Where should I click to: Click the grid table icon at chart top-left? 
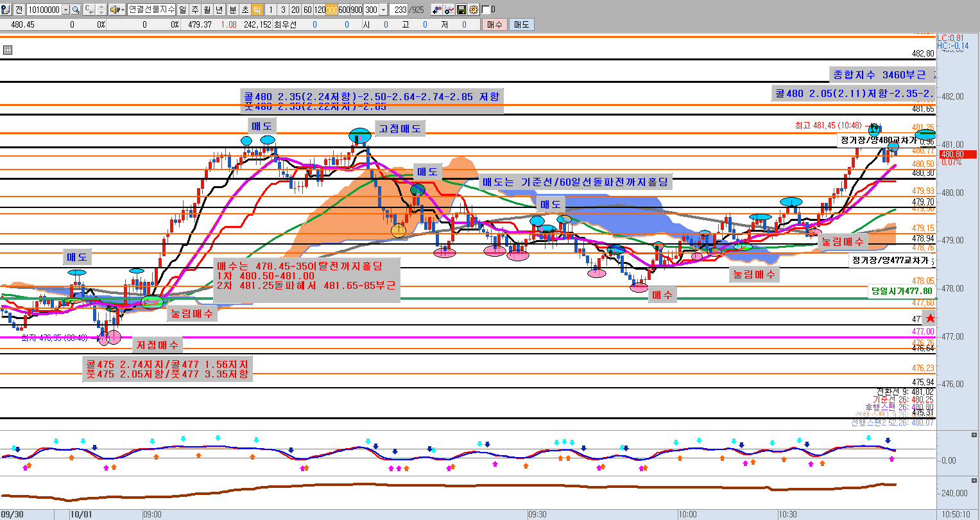7,50
